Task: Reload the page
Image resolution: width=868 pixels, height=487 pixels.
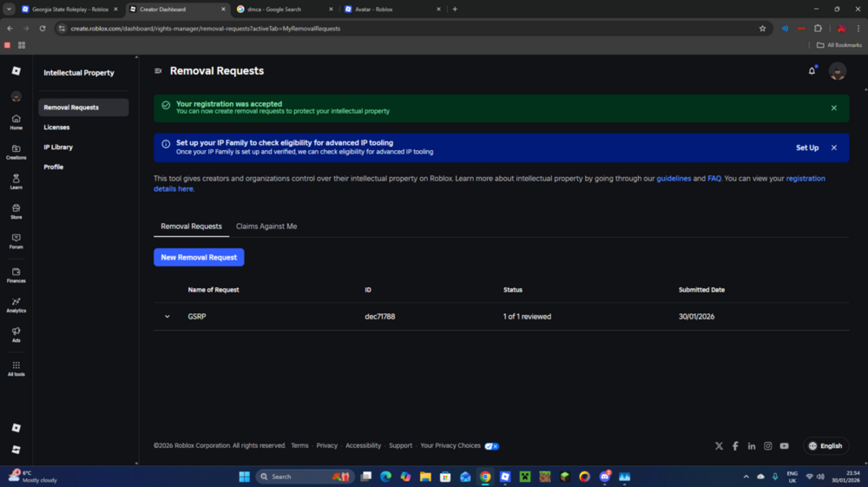Action: tap(43, 29)
